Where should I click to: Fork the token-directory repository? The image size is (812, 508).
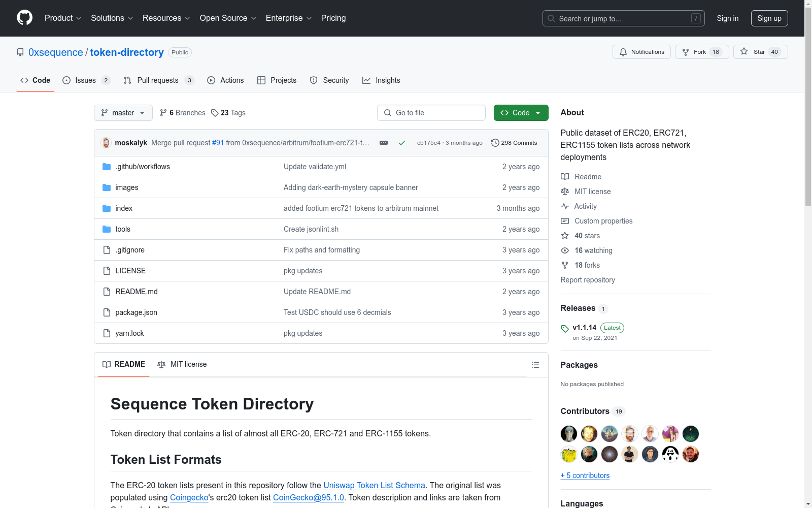(702, 52)
